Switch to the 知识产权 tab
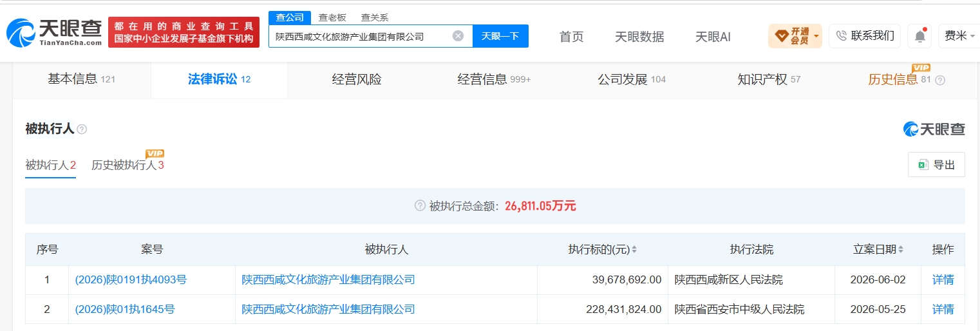Image resolution: width=980 pixels, height=331 pixels. [769, 80]
